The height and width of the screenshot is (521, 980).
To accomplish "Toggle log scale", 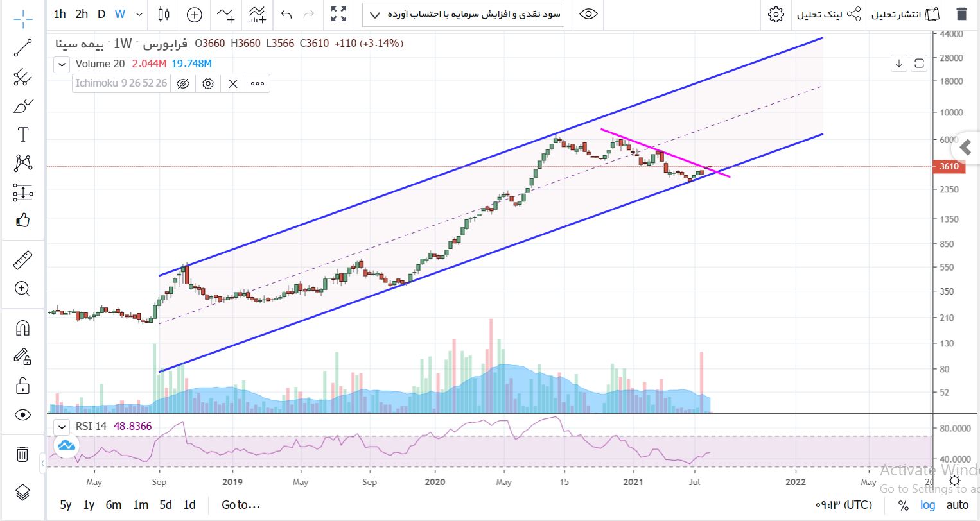I will point(928,506).
